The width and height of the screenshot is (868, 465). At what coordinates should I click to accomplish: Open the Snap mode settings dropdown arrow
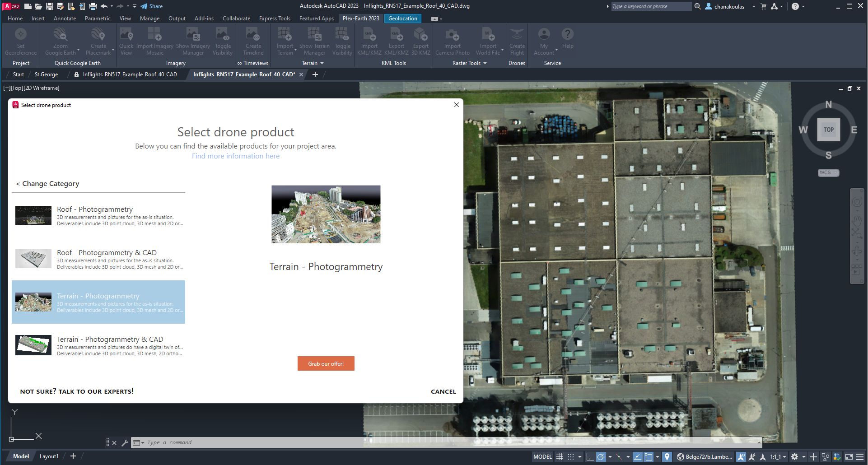pyautogui.click(x=580, y=457)
